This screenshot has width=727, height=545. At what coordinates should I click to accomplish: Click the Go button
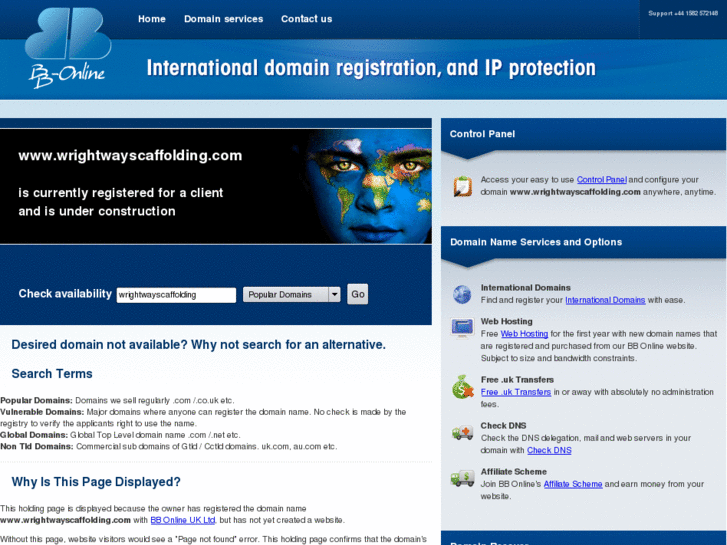pos(357,294)
